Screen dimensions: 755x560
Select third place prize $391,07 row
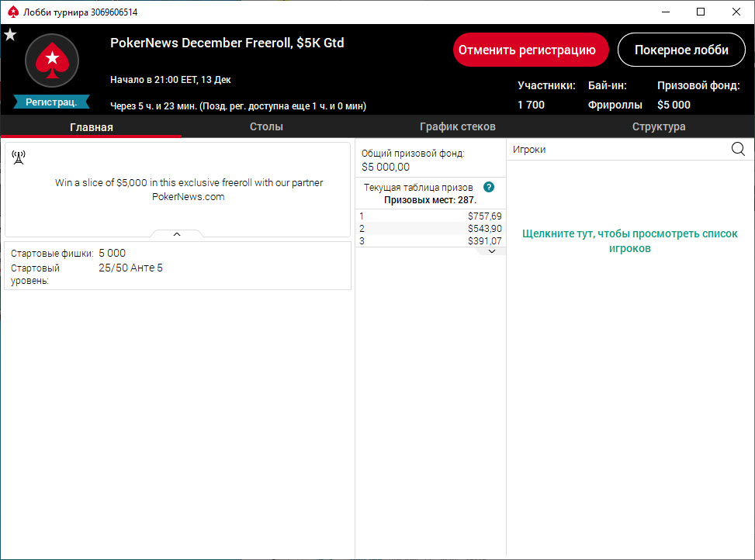coord(431,240)
